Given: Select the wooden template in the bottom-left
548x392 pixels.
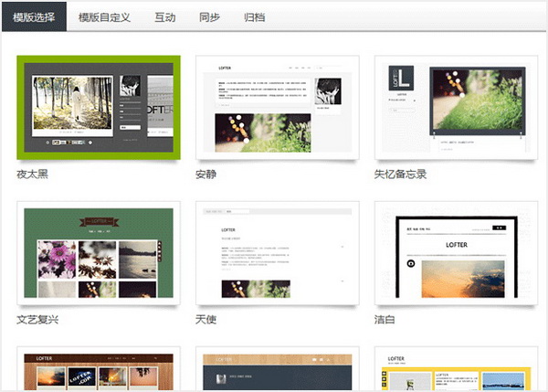Looking at the screenshot, I should pyautogui.click(x=97, y=369).
